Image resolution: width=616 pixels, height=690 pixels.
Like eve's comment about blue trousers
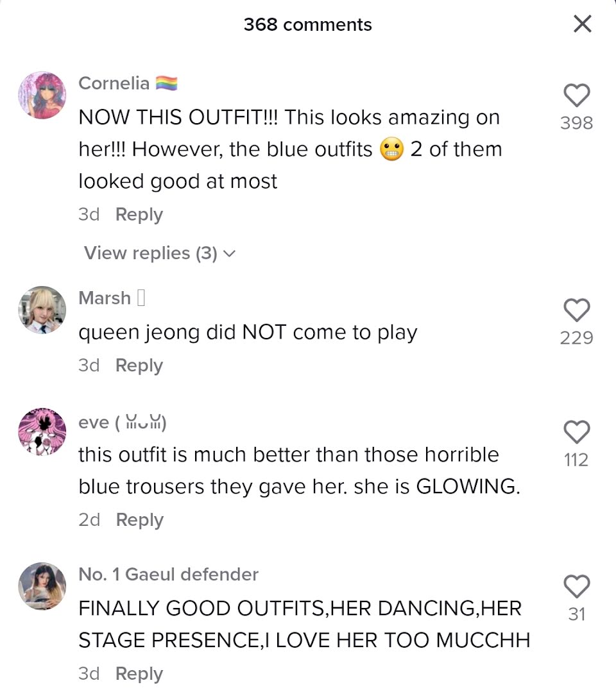coord(577,432)
